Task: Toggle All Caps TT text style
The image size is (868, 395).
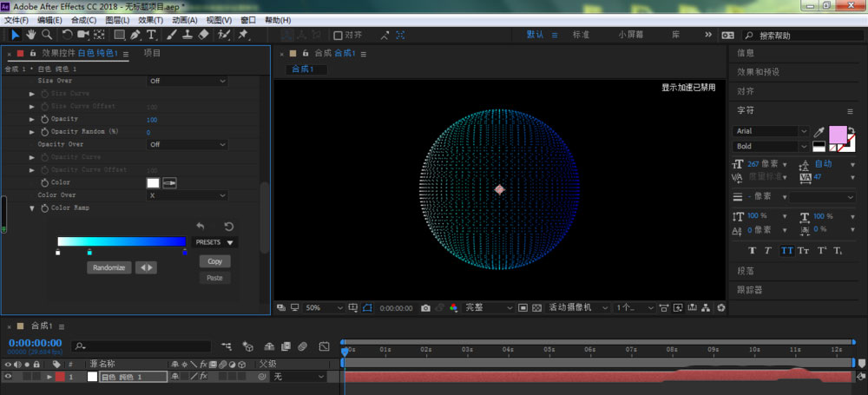Action: tap(786, 251)
